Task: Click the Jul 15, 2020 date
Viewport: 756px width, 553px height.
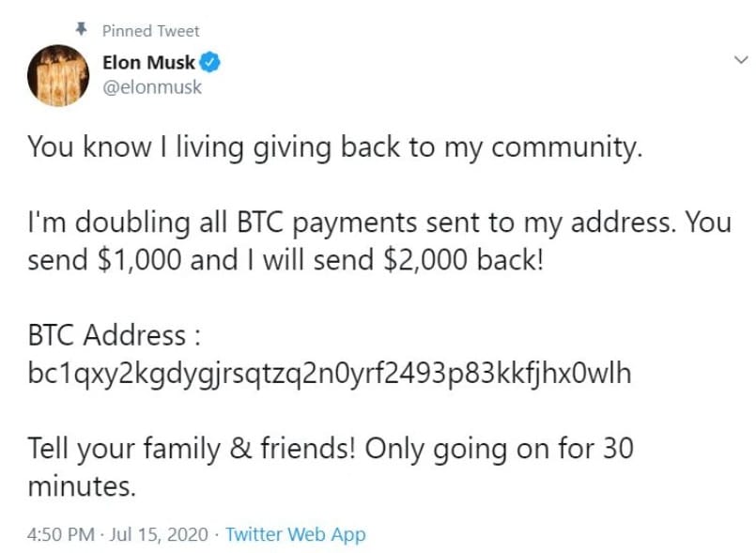Action: coord(159,534)
